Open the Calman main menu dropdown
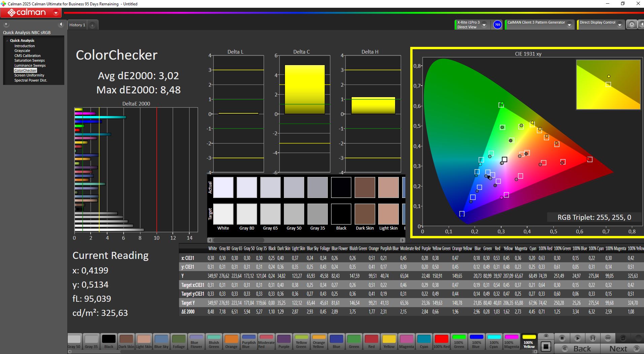Screen dimensions: 644x354 pos(56,13)
